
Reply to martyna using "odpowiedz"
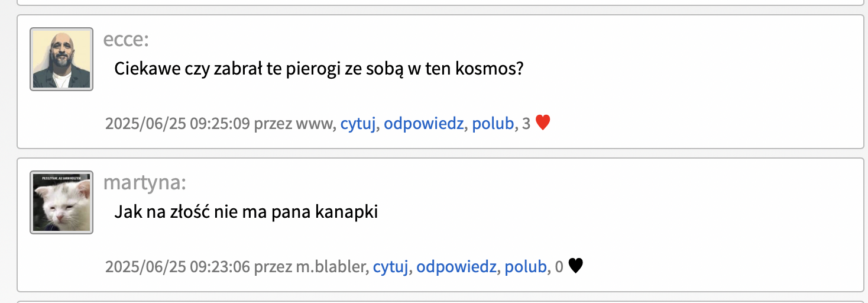[x=456, y=267]
